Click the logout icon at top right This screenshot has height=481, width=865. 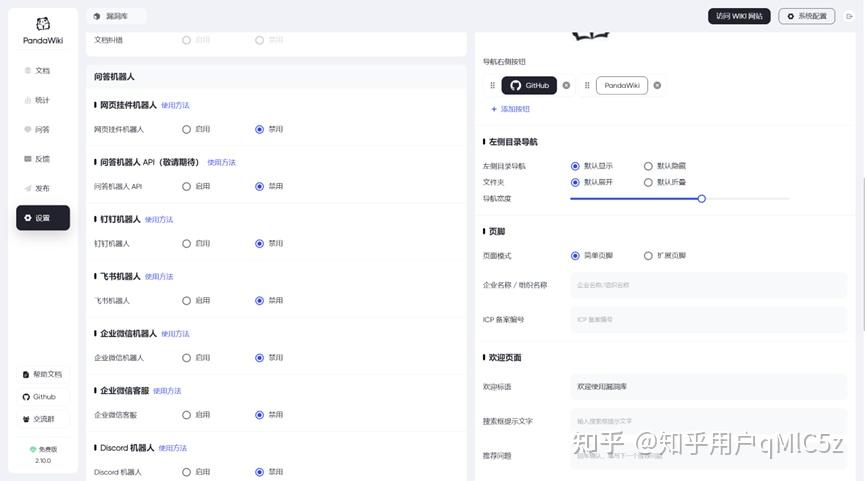(849, 16)
